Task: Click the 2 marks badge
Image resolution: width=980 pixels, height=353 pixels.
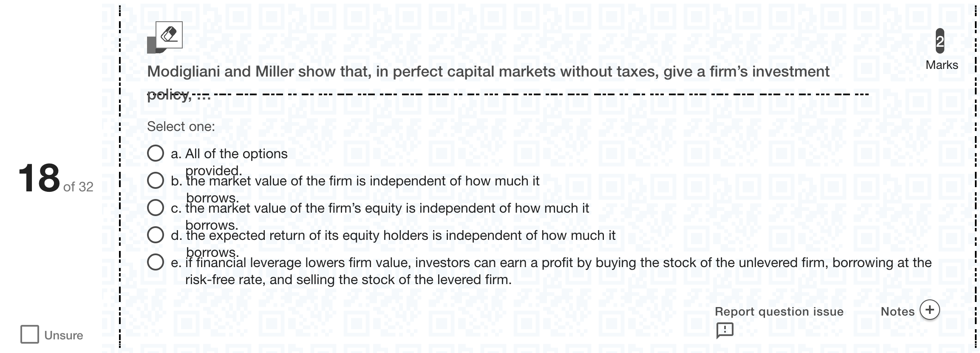Action: tap(940, 41)
